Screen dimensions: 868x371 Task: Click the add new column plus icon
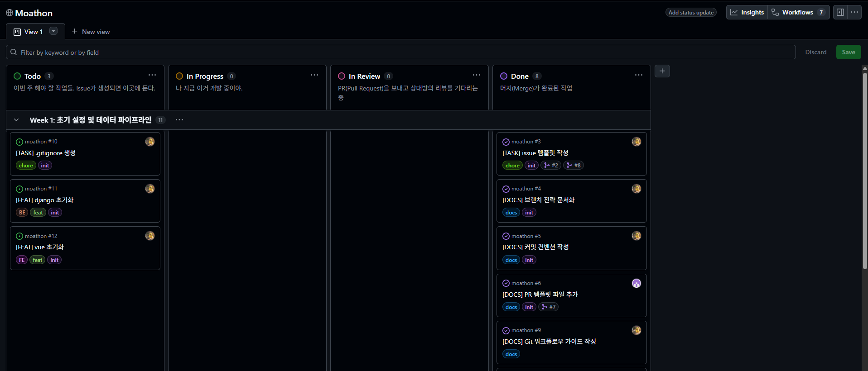(x=662, y=71)
